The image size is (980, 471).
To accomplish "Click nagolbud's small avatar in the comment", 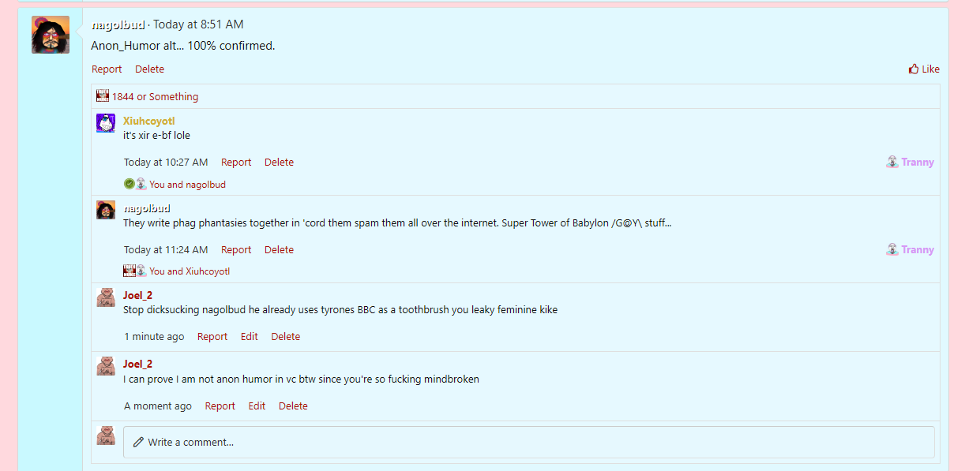I will coord(106,210).
